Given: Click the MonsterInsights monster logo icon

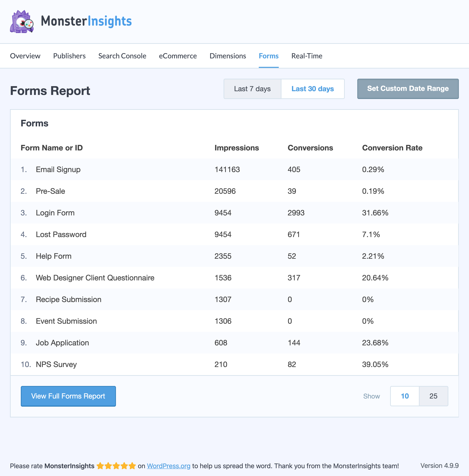Looking at the screenshot, I should click(x=22, y=22).
